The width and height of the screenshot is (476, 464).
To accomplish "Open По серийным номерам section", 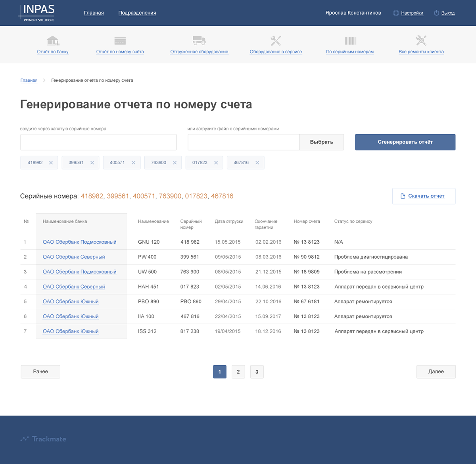I will pos(350,52).
